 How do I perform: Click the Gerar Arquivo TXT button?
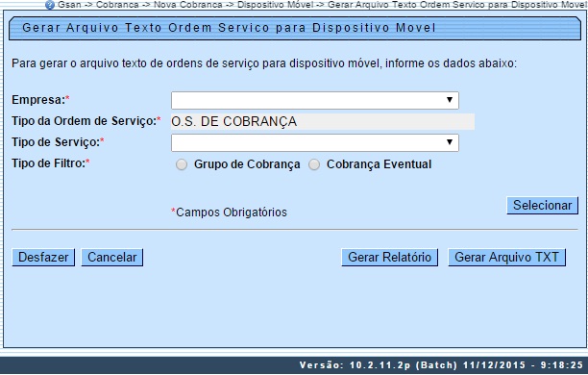(x=506, y=257)
